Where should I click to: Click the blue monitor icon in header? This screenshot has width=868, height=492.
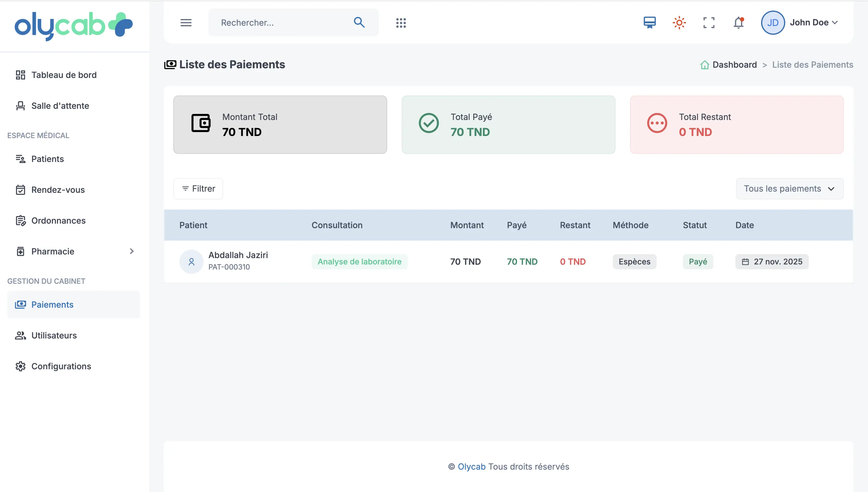[x=649, y=23]
